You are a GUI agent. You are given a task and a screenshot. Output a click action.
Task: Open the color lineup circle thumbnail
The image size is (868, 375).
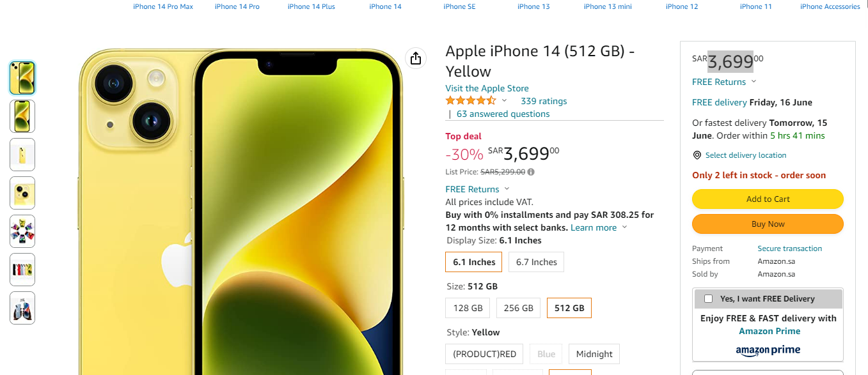pyautogui.click(x=22, y=231)
